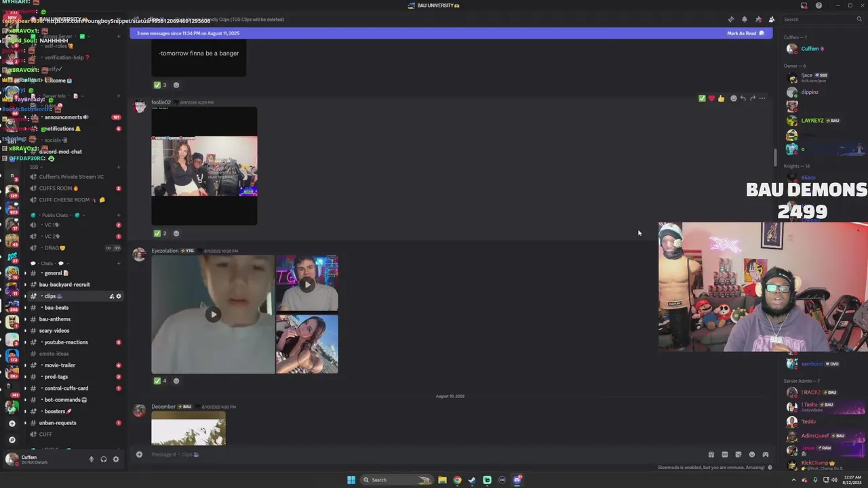Open December's image attachment
This screenshot has width=868, height=488.
(x=189, y=428)
